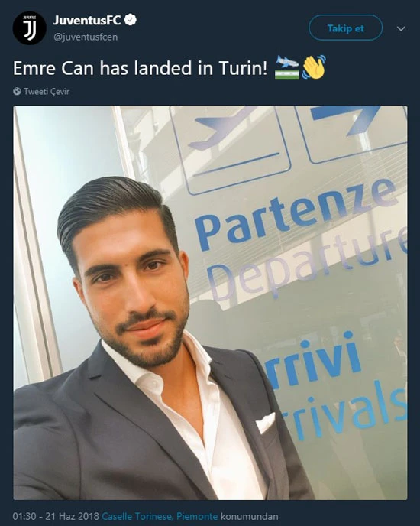Click the globe icon beside Tweeti Çevir
420x526 pixels.
[x=17, y=91]
